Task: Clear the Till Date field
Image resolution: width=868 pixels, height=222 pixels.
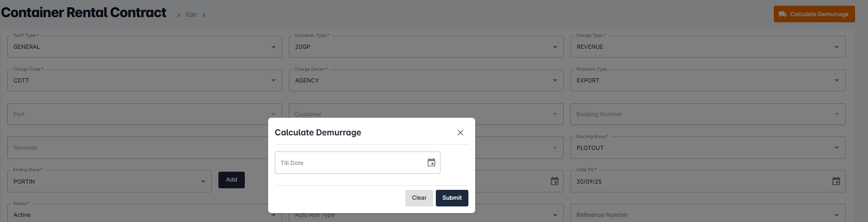Action: point(419,198)
